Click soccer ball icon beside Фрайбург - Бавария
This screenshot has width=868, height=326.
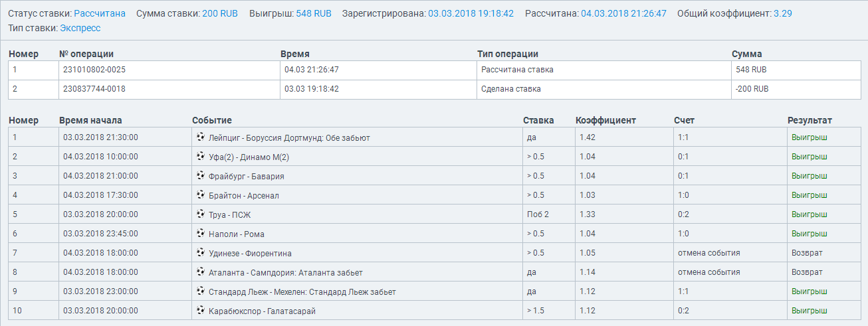point(201,176)
